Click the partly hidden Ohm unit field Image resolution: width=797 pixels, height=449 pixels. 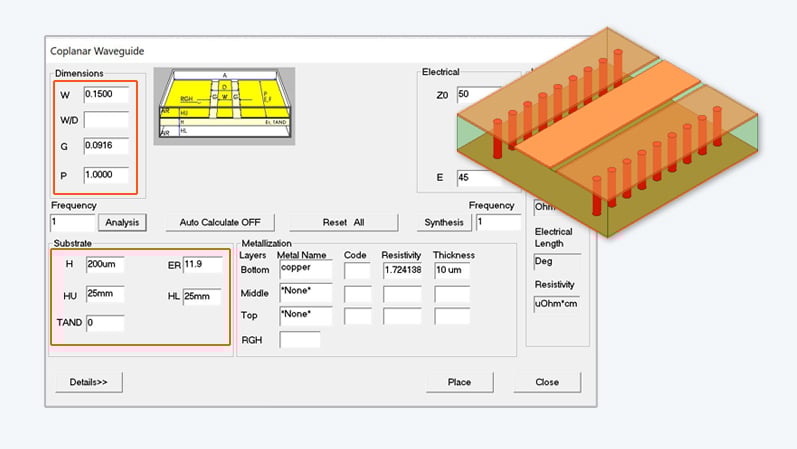544,207
